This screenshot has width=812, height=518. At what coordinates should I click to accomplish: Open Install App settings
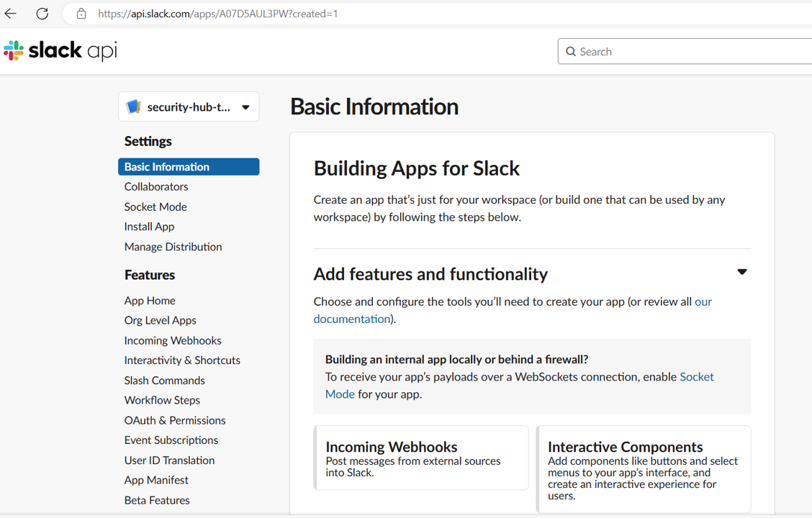[x=149, y=227]
